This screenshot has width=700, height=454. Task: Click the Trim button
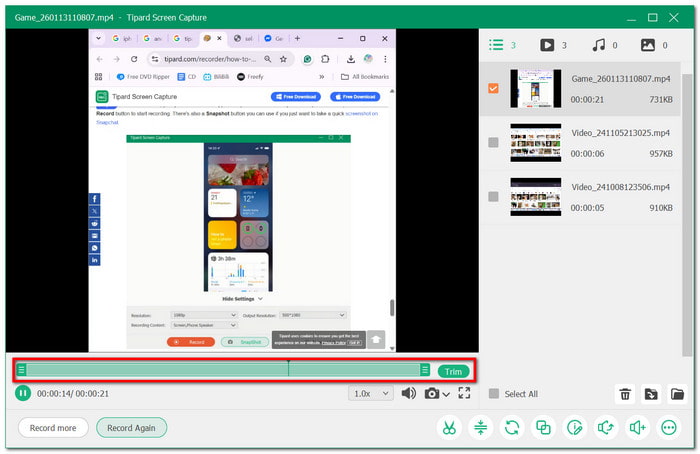[x=453, y=371]
